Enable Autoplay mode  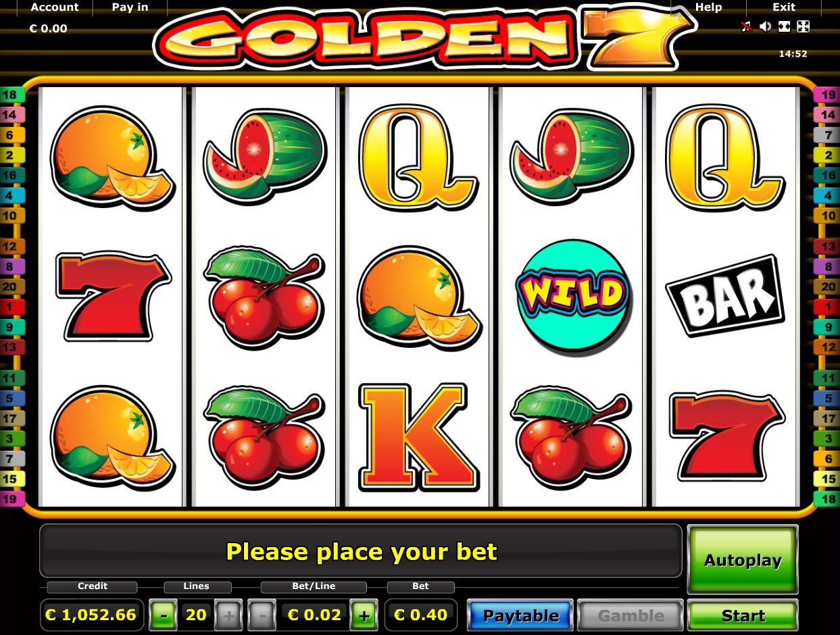(743, 560)
